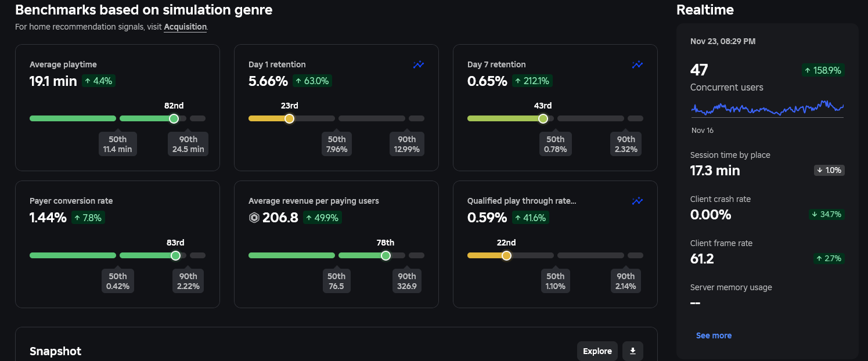Click the Day 7 retention trend chart icon
Screen dimensions: 868x361
click(x=638, y=65)
